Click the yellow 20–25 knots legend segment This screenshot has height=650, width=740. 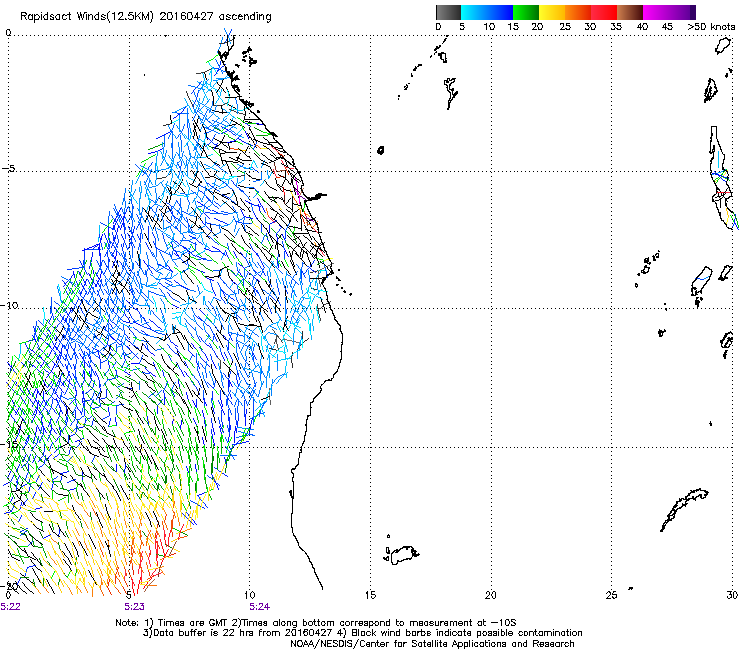pyautogui.click(x=552, y=12)
